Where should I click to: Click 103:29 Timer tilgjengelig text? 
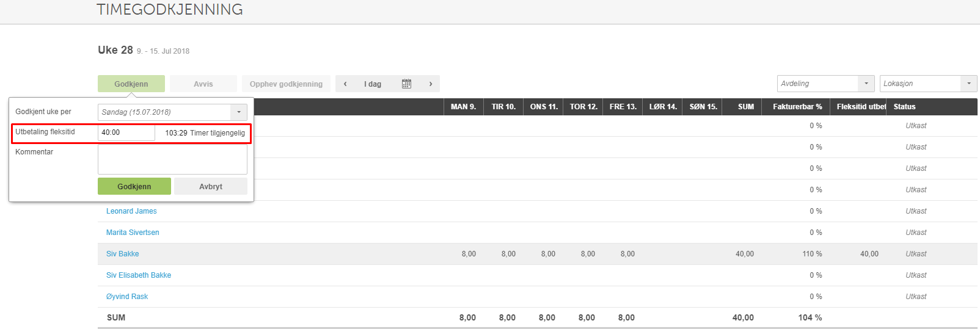coord(205,133)
